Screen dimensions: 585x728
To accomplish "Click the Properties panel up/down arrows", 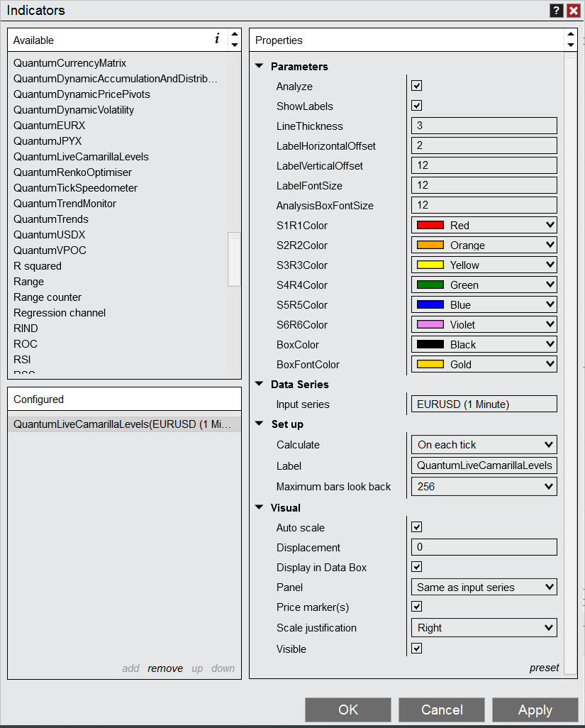I will 571,40.
